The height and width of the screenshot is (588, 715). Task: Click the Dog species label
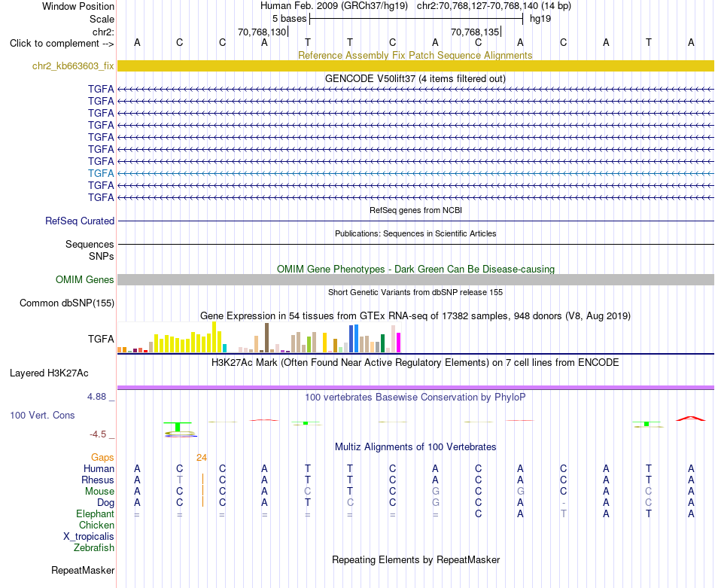106,503
